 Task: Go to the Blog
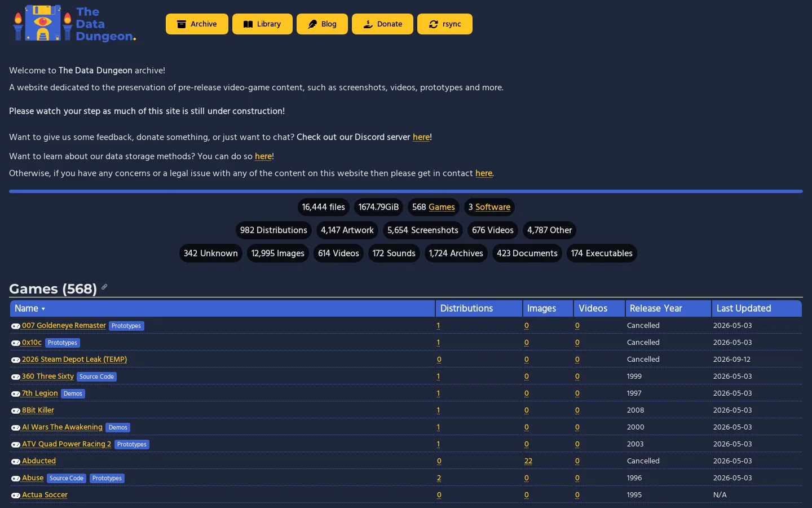click(x=322, y=24)
